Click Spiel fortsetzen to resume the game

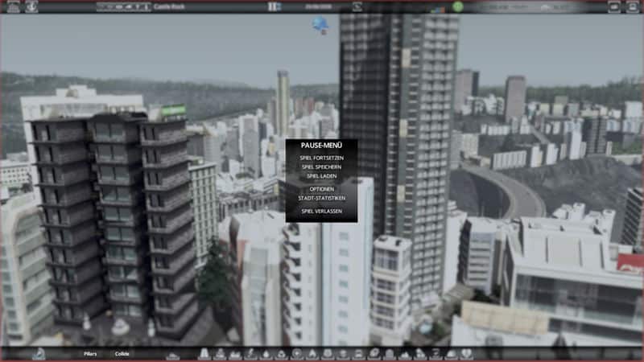[x=320, y=158]
